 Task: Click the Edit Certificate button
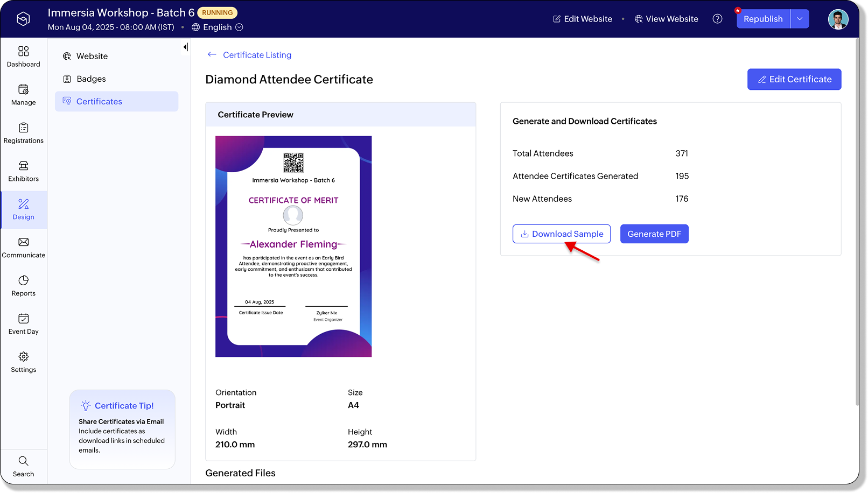pos(794,79)
